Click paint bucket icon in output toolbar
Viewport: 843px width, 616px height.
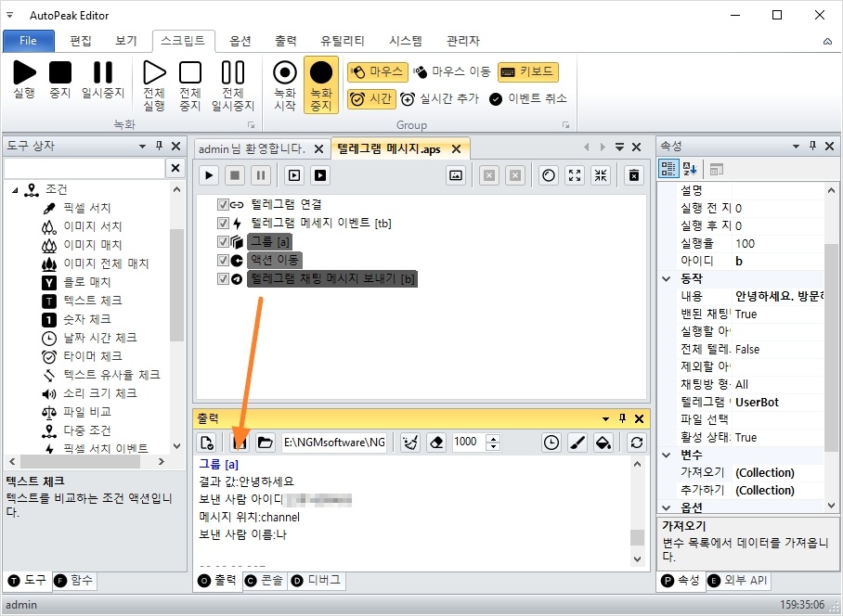coord(603,443)
